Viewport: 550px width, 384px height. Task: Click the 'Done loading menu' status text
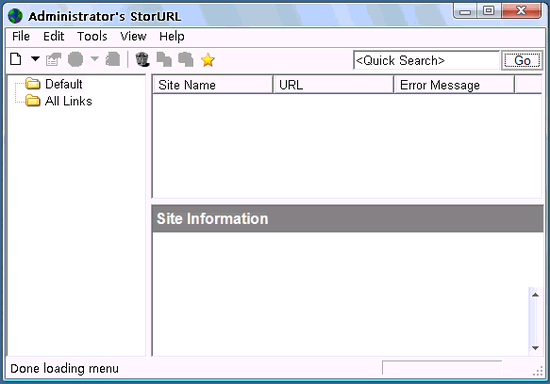tap(65, 369)
